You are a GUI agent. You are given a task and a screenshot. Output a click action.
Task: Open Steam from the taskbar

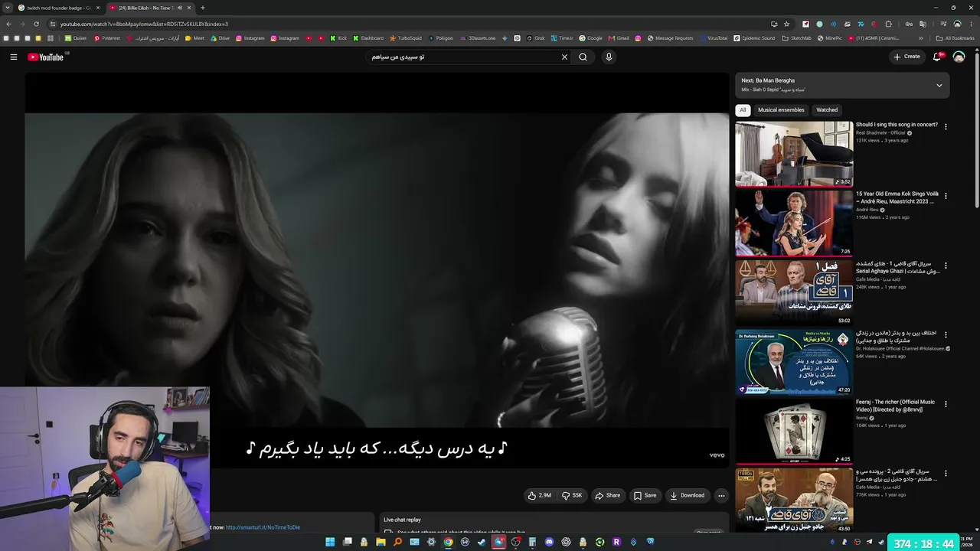pos(482,542)
